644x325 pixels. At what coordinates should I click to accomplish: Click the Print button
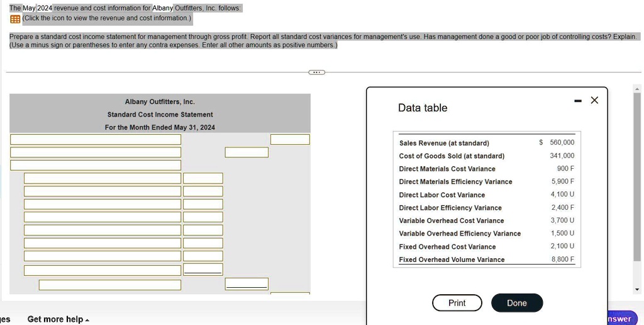pyautogui.click(x=457, y=303)
